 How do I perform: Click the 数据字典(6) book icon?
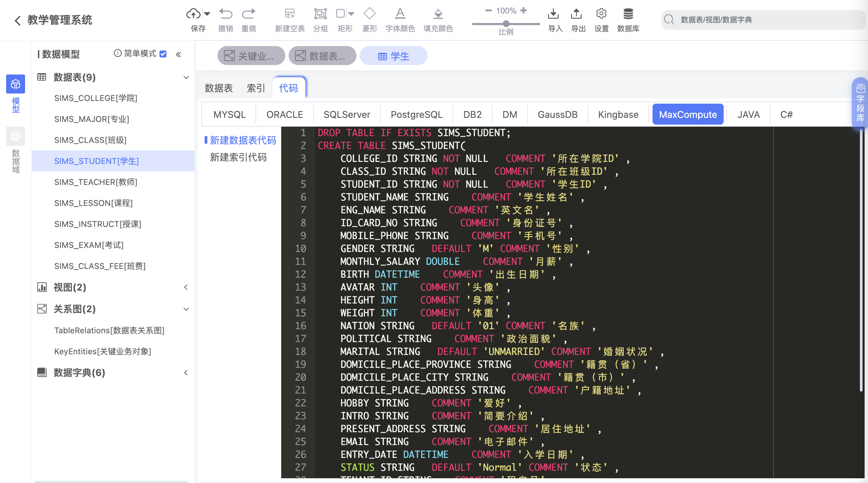[42, 373]
